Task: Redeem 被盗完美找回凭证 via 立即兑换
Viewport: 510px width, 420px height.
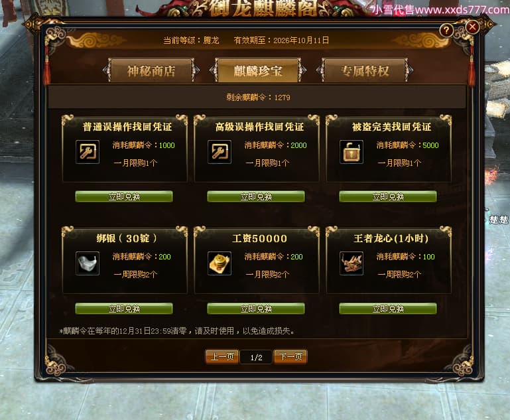Action: click(x=388, y=197)
